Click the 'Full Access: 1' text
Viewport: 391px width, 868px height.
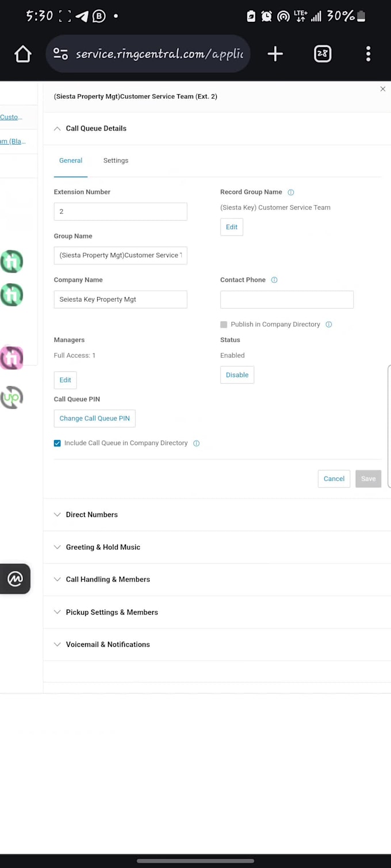click(75, 356)
